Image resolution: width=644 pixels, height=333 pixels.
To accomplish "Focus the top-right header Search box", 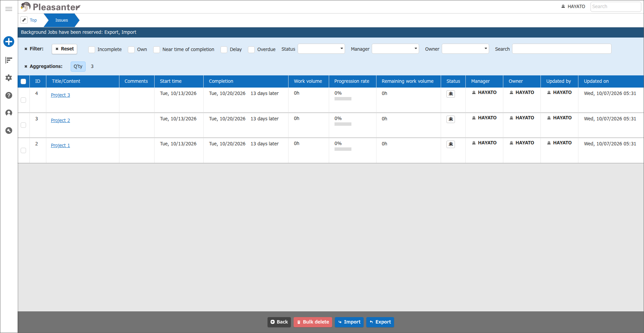I will pyautogui.click(x=616, y=6).
